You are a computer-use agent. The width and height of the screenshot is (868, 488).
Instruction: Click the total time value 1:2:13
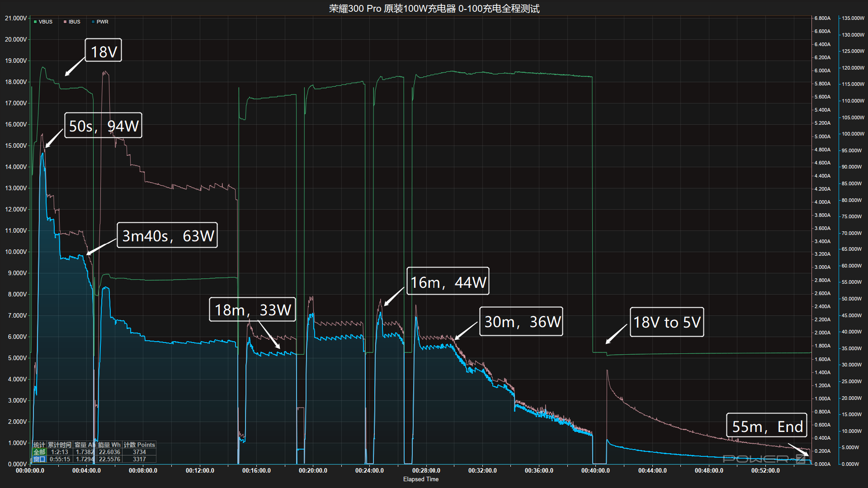(x=60, y=452)
